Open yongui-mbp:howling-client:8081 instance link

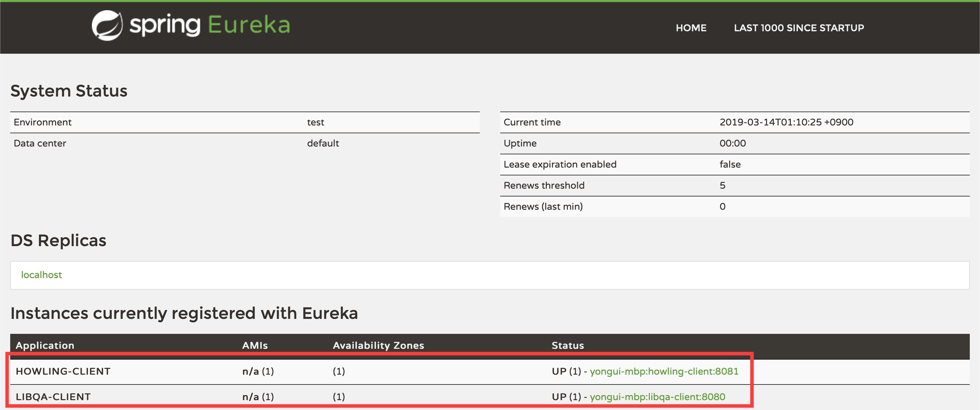pyautogui.click(x=664, y=371)
